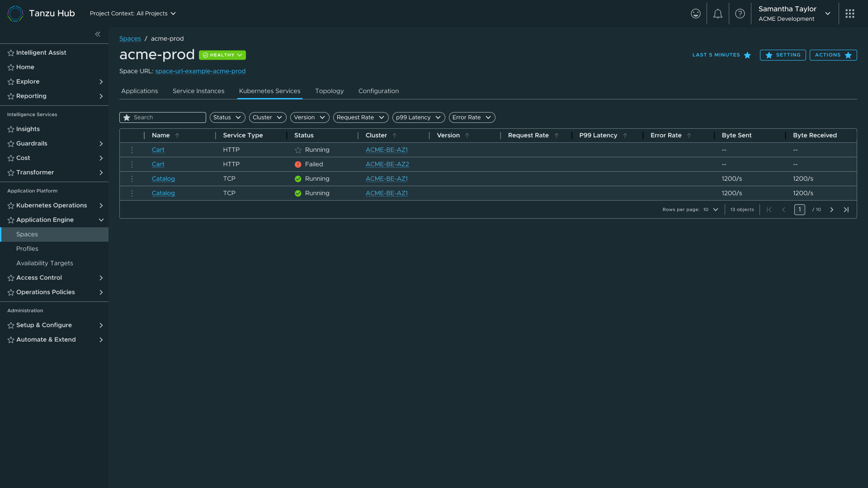The width and height of the screenshot is (868, 488).
Task: Open Catalog link in last table row
Action: point(163,193)
